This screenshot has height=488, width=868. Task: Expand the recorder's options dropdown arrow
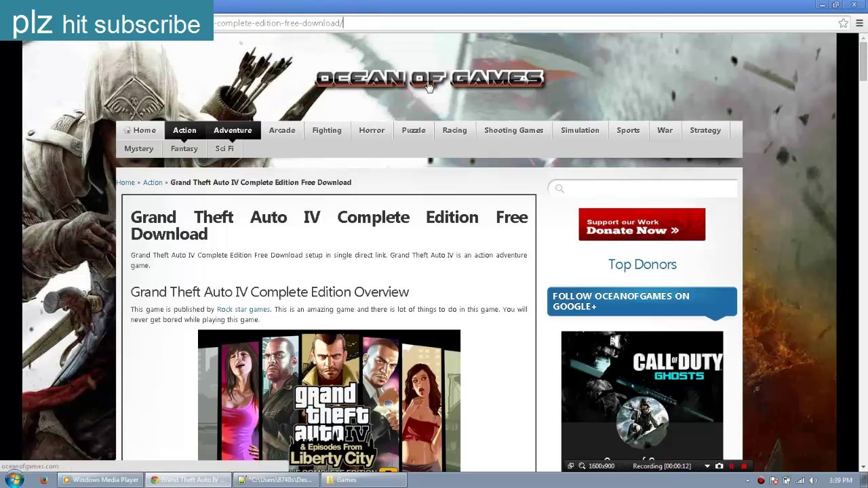(707, 466)
